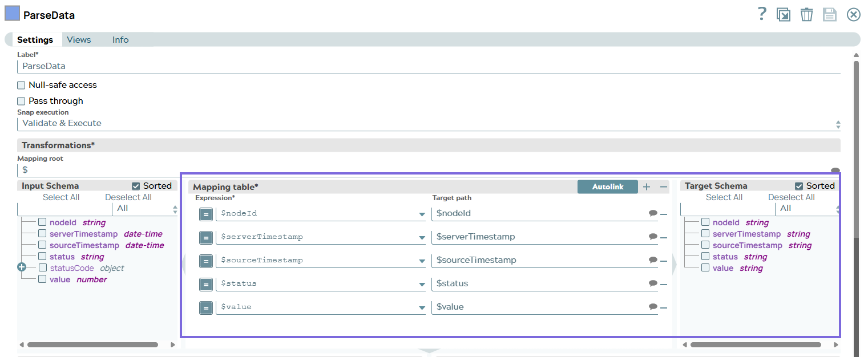Open the $serverTimestamp expression dropdown
Screen dimensions: 868x357
tap(422, 237)
